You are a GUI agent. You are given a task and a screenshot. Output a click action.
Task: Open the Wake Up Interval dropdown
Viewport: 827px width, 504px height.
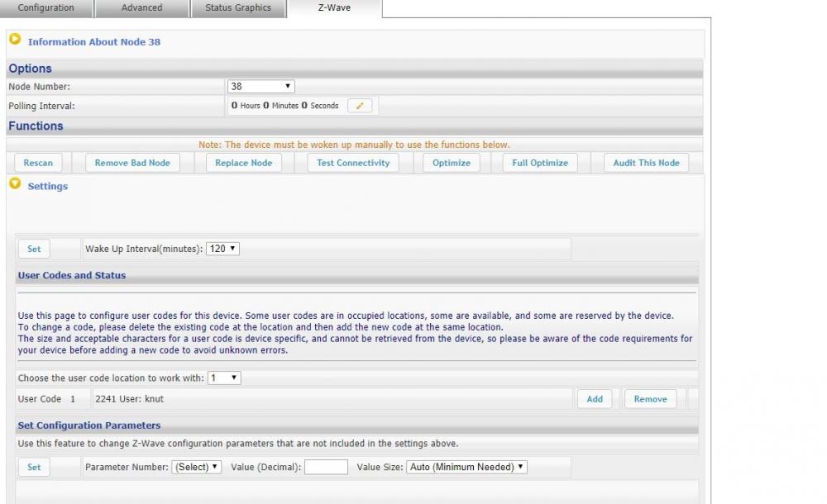[222, 249]
